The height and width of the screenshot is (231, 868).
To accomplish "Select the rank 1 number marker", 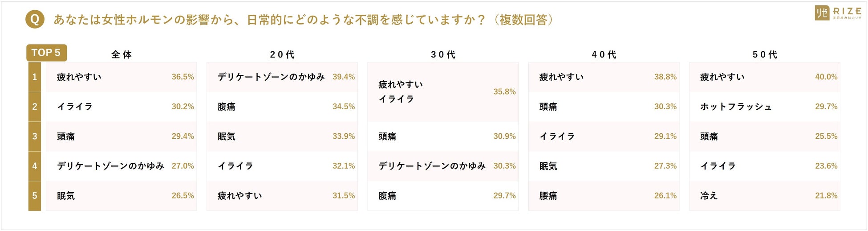I will (x=35, y=77).
